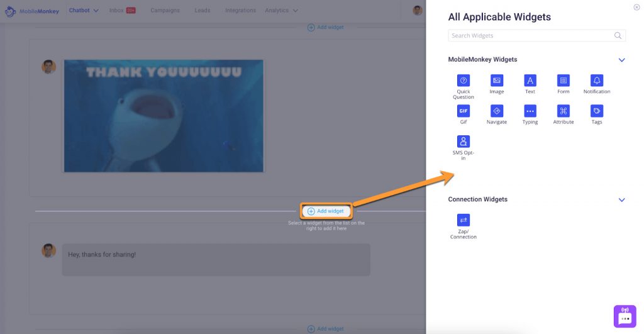Go to the Leads tab
The height and width of the screenshot is (334, 644).
tap(202, 10)
